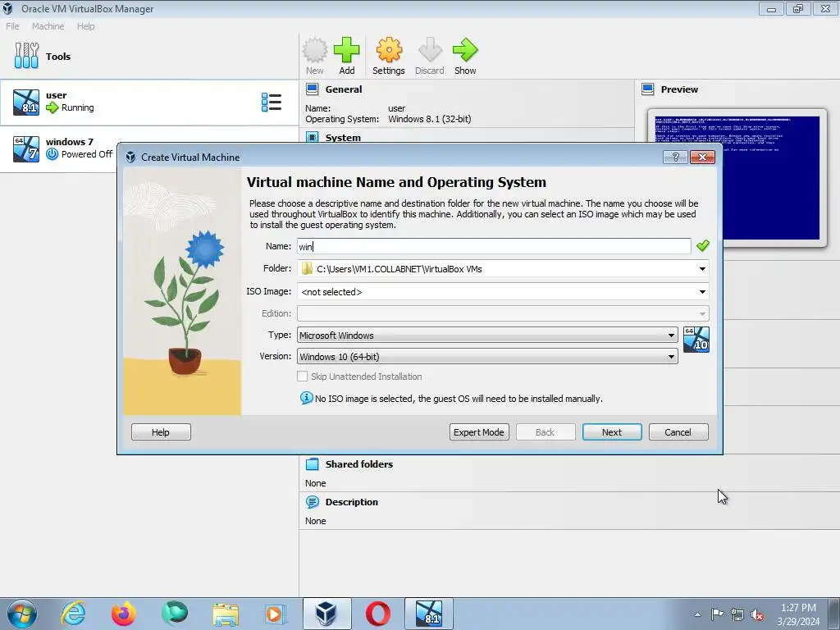The width and height of the screenshot is (840, 630).
Task: Select the 'user' Running machine entry
Action: point(149,103)
